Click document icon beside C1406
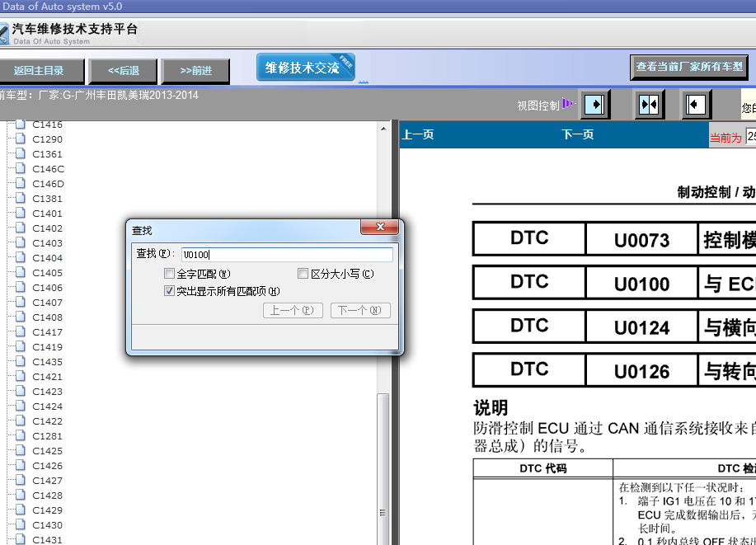Viewport: 756px width, 545px height. pyautogui.click(x=21, y=288)
